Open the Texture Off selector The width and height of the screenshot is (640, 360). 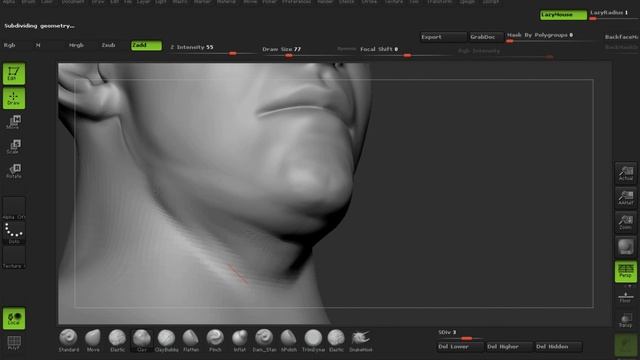14,258
